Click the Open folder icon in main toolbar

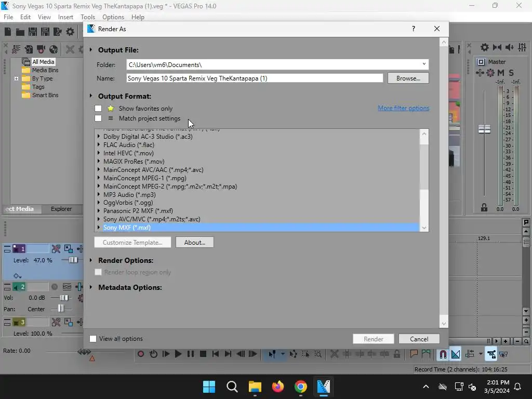click(20, 32)
